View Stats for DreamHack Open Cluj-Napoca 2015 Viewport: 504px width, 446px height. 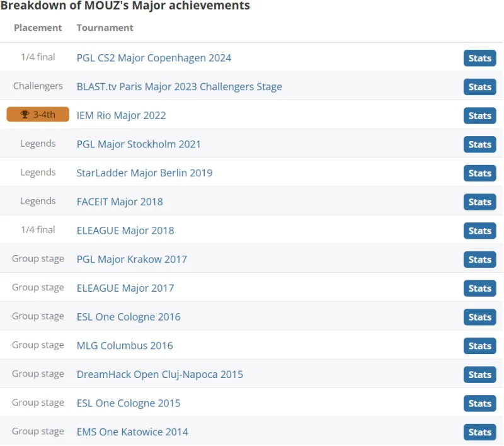pos(479,374)
